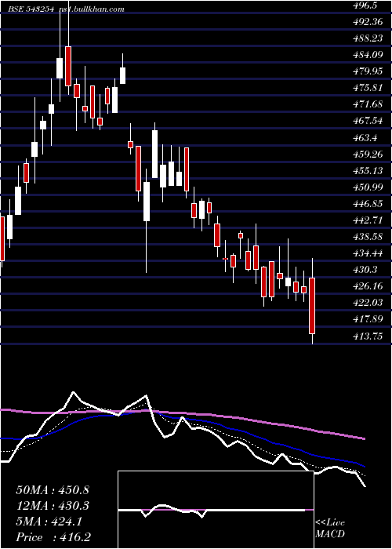
Task: Click the 455.13 price level label
Action: pyautogui.click(x=368, y=170)
